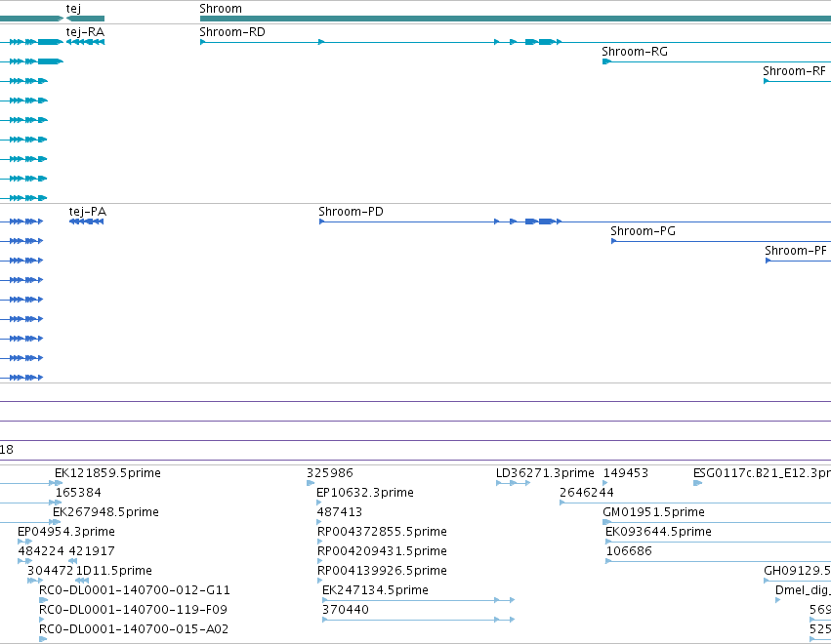Click clone RC0-DL0001-140700-015-A02
The image size is (831, 644).
(134, 629)
